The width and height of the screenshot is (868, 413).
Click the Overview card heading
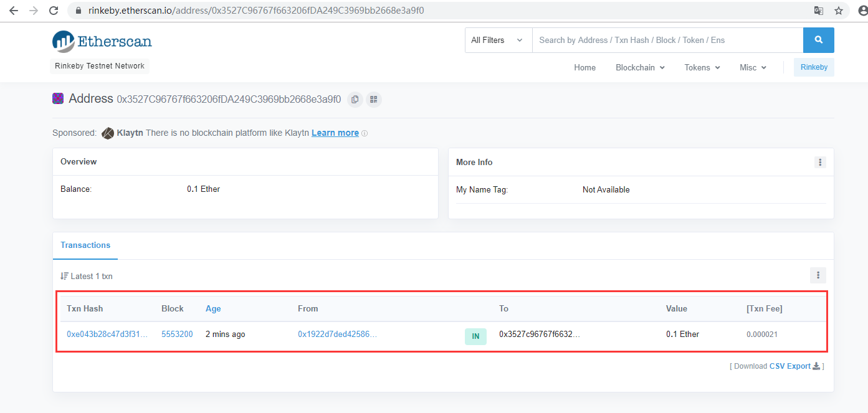(x=79, y=161)
